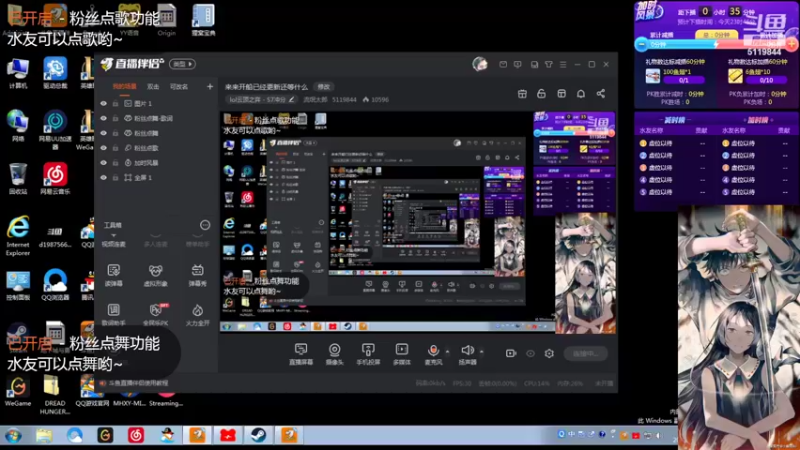The width and height of the screenshot is (800, 450).
Task: Click the Windows Start button
Action: (x=13, y=436)
